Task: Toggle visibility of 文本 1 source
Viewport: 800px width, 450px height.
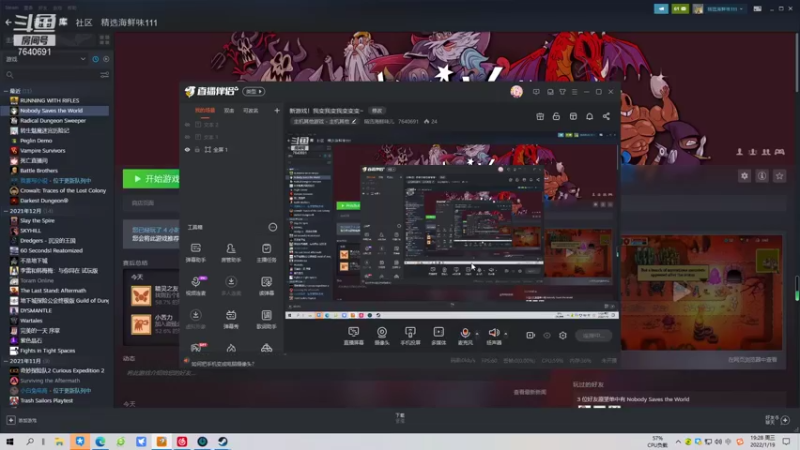Action: (x=187, y=137)
